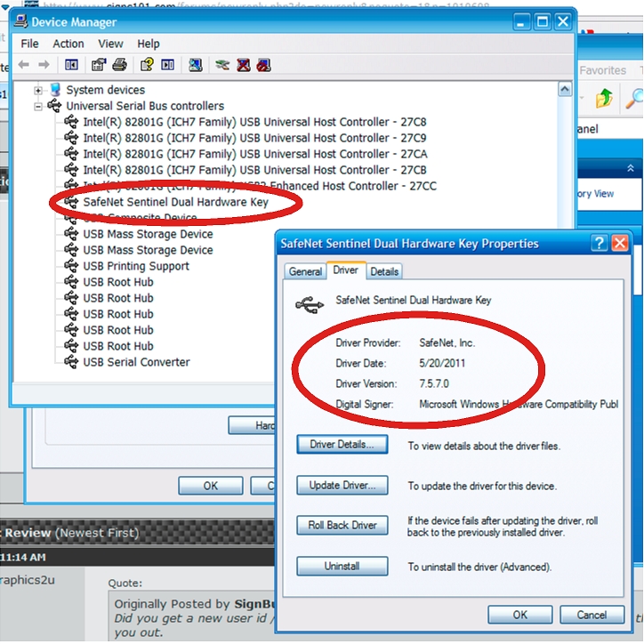Click Cancel in SafeNet Properties dialog

point(592,615)
